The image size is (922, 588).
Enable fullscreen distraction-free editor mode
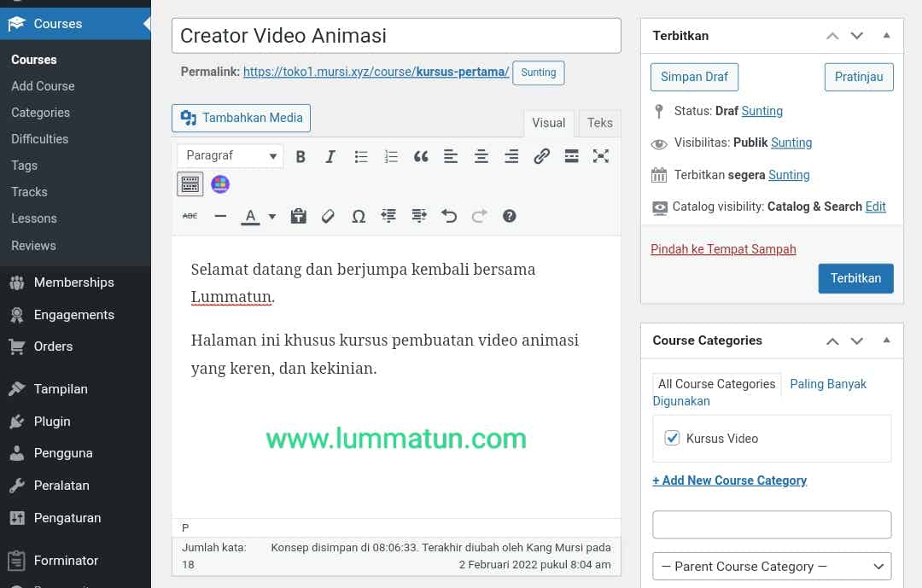pos(601,156)
